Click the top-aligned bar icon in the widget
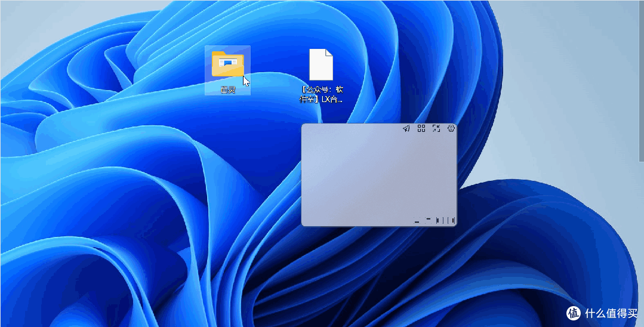Screen dimensions: 644x327 pos(429,221)
